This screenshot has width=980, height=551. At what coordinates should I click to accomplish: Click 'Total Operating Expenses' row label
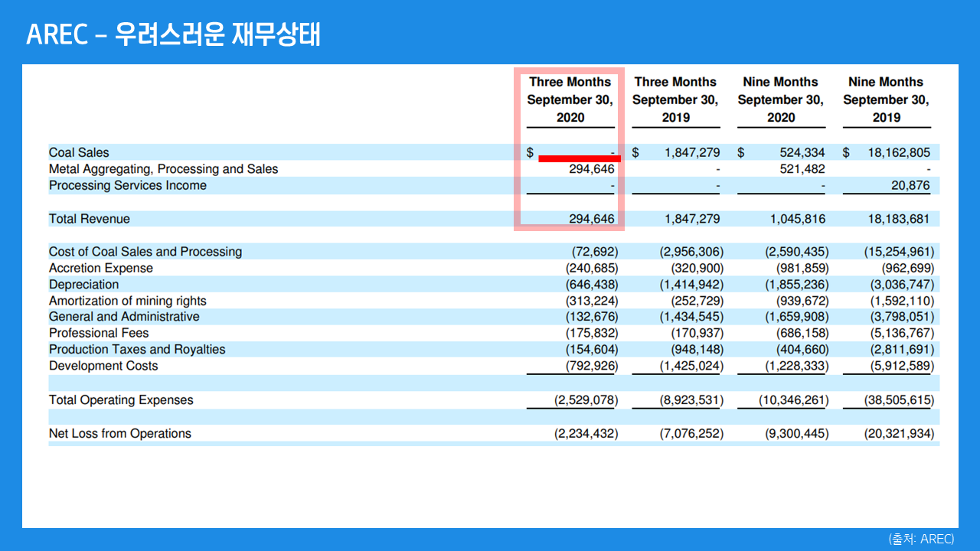click(x=121, y=400)
